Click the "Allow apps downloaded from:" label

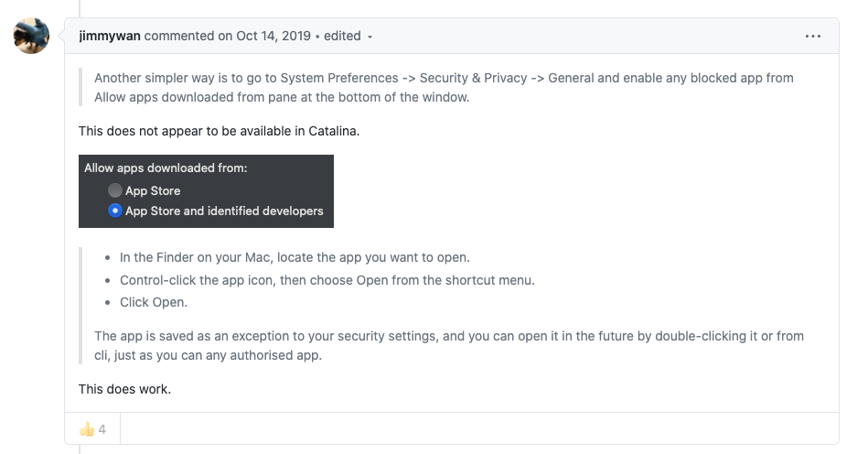[x=166, y=168]
